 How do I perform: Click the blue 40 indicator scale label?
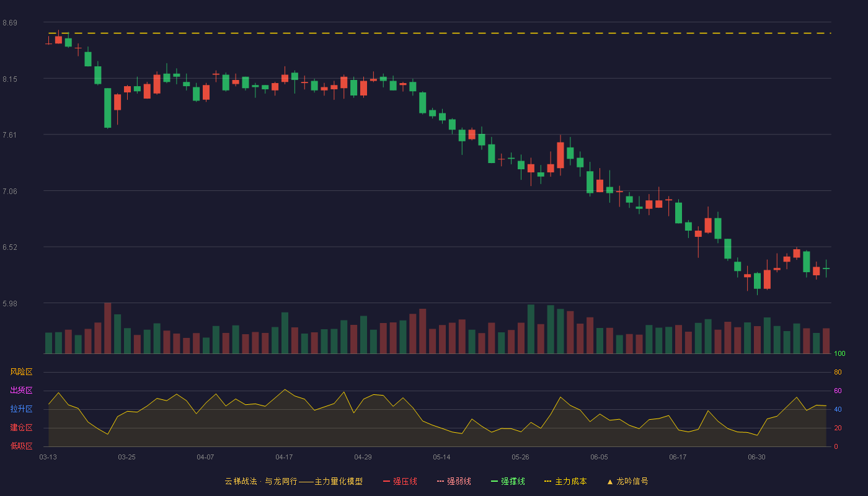(838, 409)
